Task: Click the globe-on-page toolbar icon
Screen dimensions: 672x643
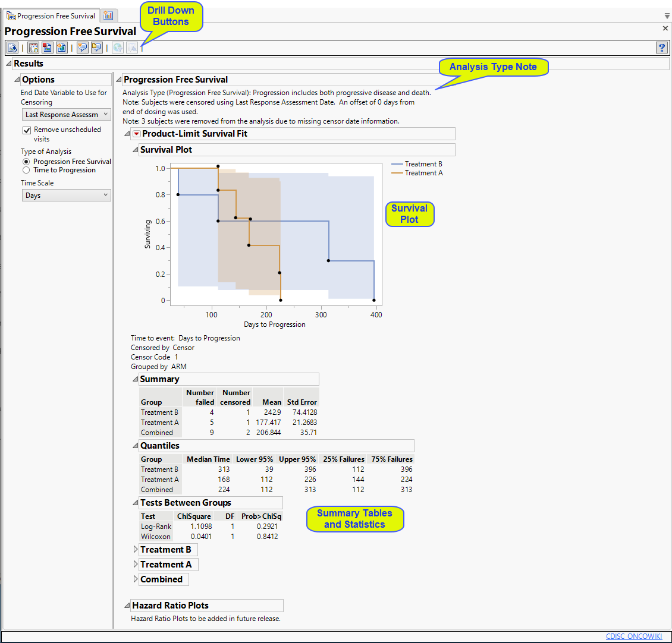Action: coord(62,48)
